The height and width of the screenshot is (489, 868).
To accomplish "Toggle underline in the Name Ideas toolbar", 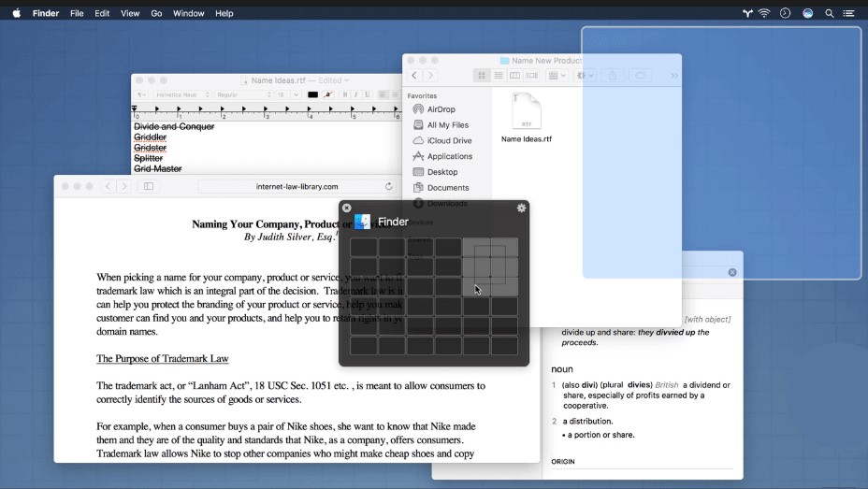I will click(367, 94).
